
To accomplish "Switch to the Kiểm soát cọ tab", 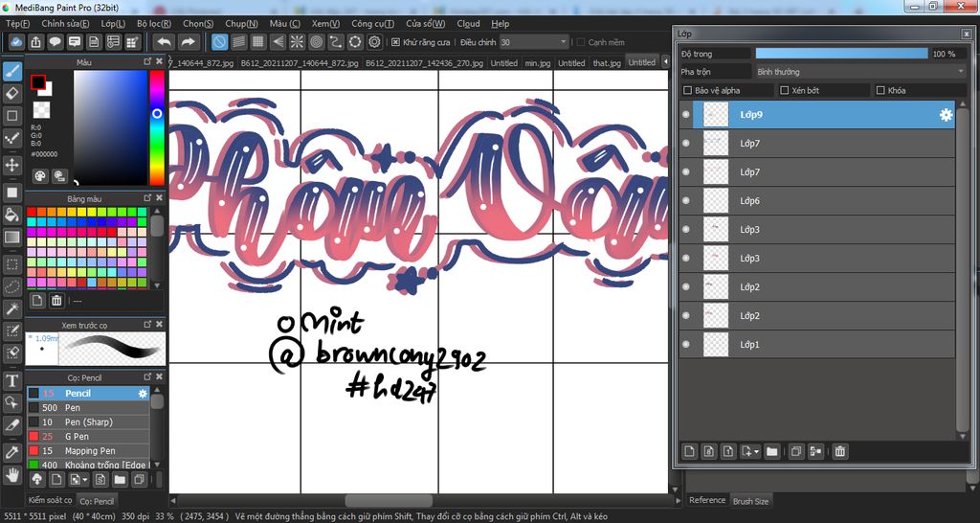I will [x=50, y=500].
